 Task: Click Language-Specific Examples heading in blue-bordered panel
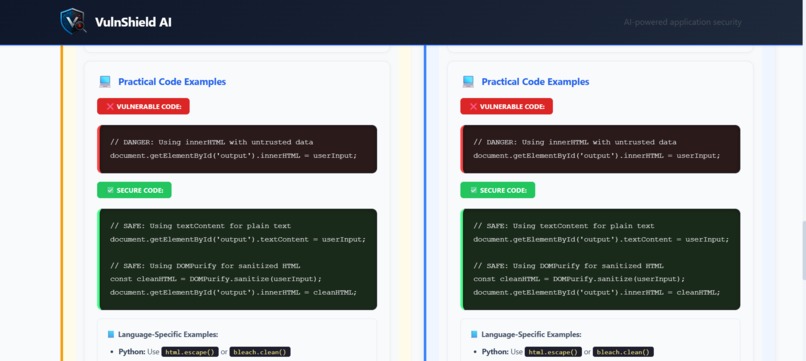coord(532,334)
